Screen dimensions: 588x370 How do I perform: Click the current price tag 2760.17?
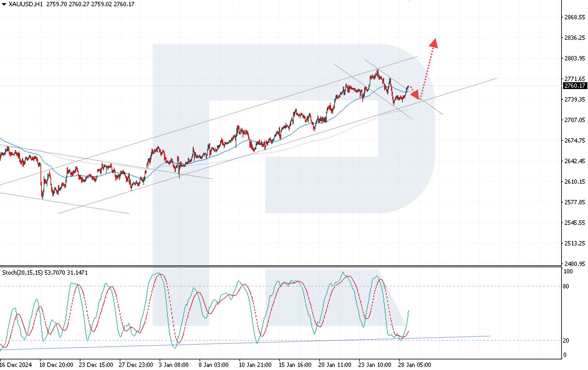575,86
